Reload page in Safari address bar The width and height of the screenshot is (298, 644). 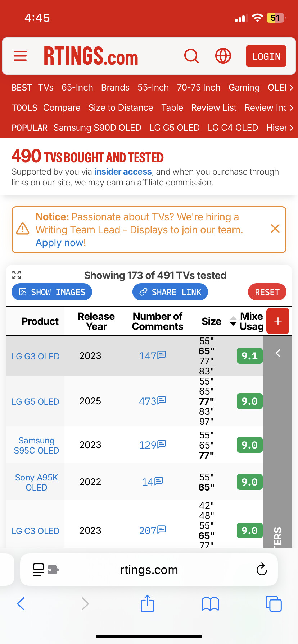tap(262, 569)
